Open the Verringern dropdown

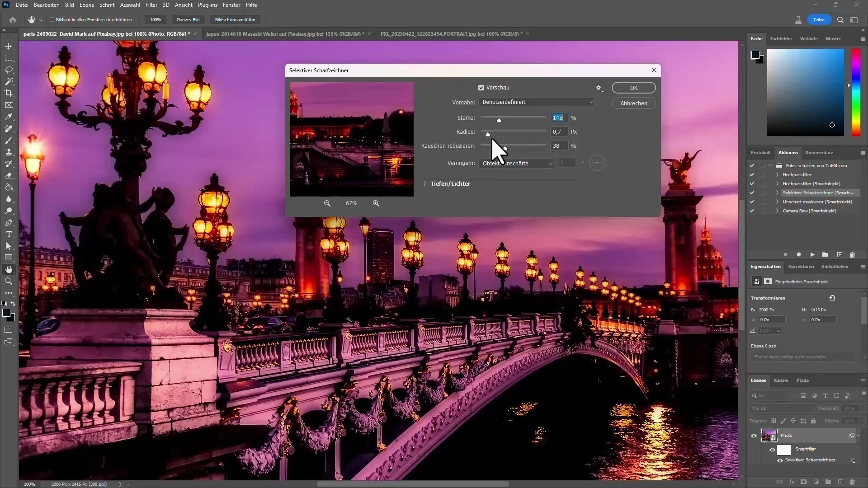tap(516, 164)
